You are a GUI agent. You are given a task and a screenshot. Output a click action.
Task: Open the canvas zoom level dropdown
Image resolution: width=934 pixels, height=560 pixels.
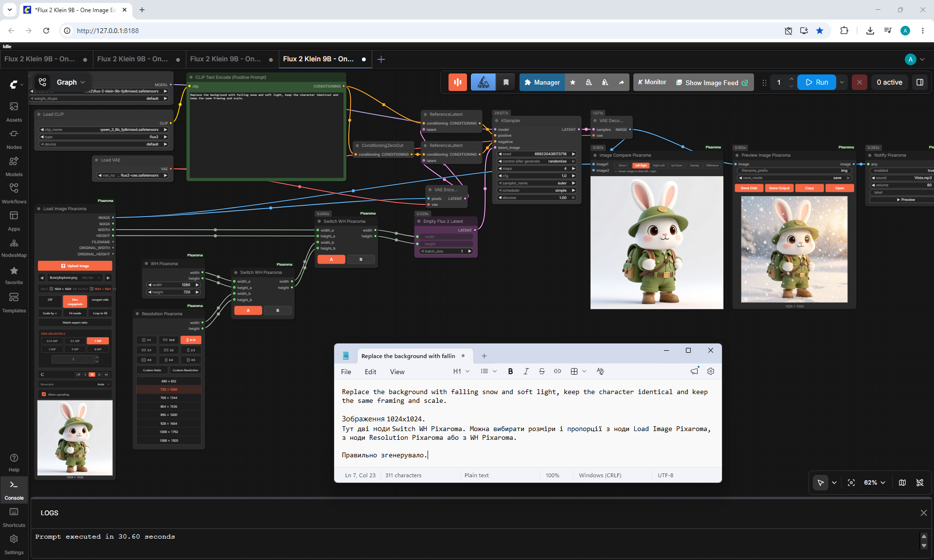tap(875, 483)
